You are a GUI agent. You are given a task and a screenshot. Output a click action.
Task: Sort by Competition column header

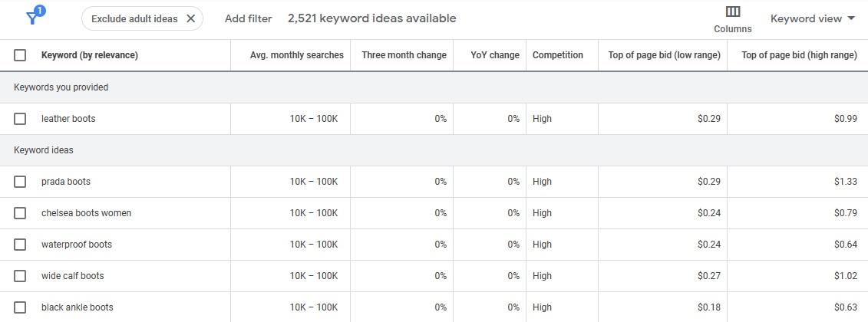click(558, 55)
